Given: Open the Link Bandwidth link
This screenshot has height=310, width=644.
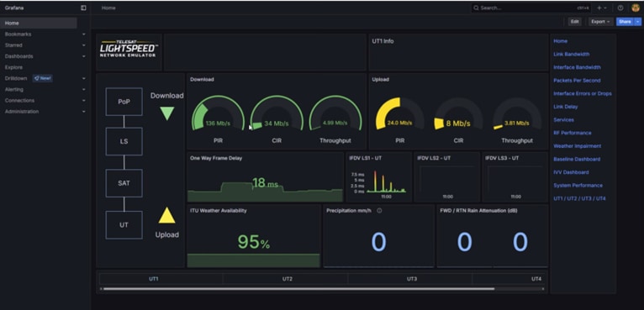Looking at the screenshot, I should (572, 55).
